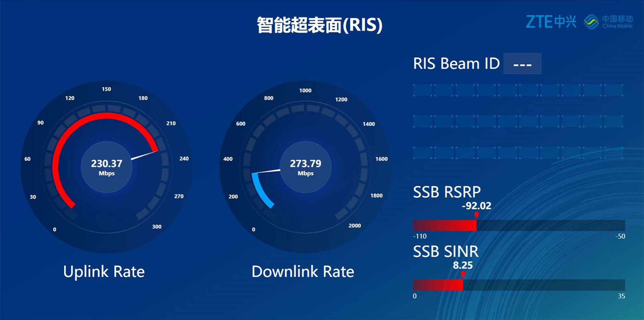Screen dimensions: 644x320
Task: Switch to the Uplink Rate view
Action: pos(104,271)
